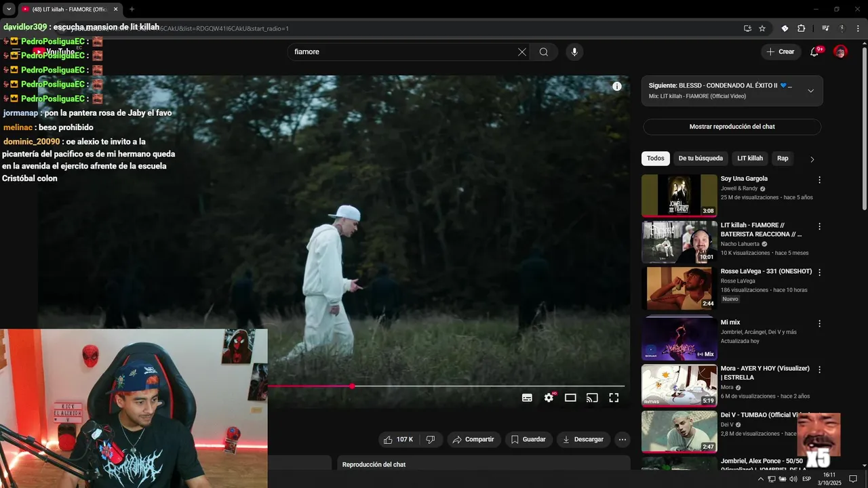Open Dei V TUMBAO thumbnail
This screenshot has width=868, height=488.
(679, 431)
